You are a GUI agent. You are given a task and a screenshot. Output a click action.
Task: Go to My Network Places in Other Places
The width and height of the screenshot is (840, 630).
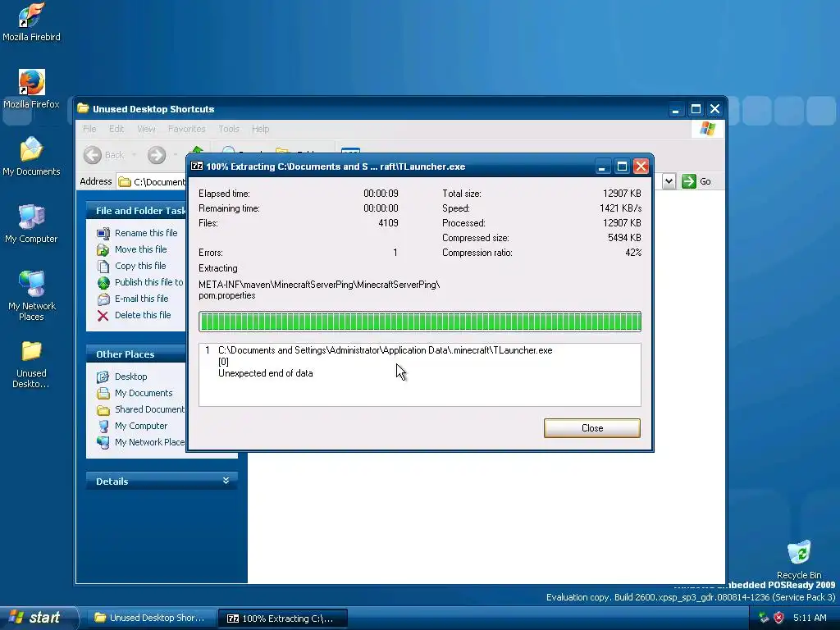point(149,442)
